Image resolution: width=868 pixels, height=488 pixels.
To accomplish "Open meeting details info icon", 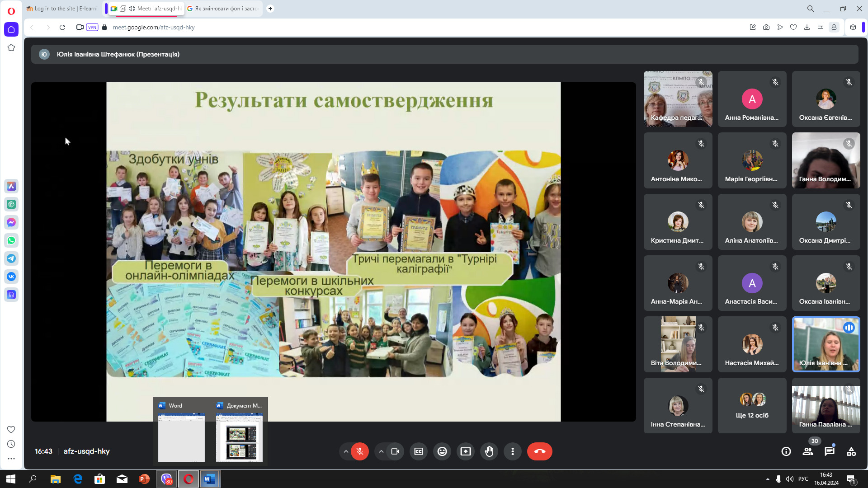I will pyautogui.click(x=786, y=451).
